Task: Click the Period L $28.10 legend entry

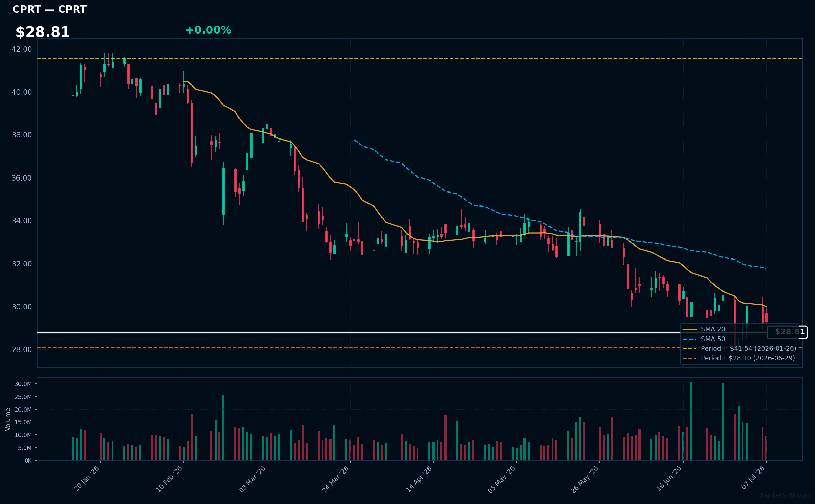Action: [748, 358]
